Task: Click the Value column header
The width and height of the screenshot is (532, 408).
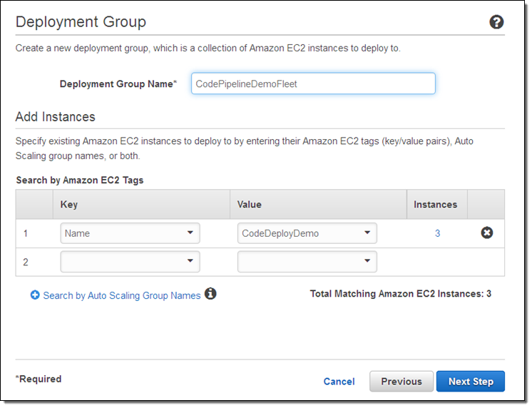Action: click(x=250, y=204)
